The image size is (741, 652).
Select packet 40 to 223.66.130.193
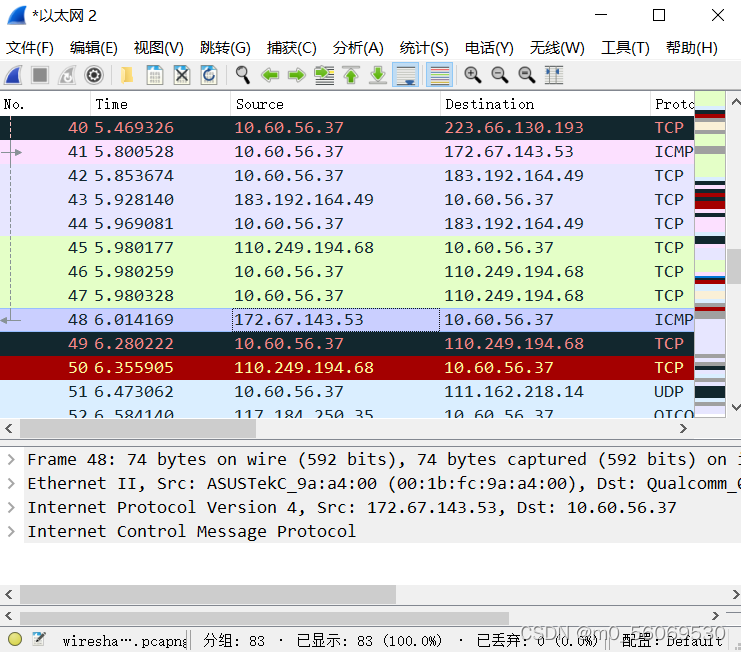click(347, 128)
